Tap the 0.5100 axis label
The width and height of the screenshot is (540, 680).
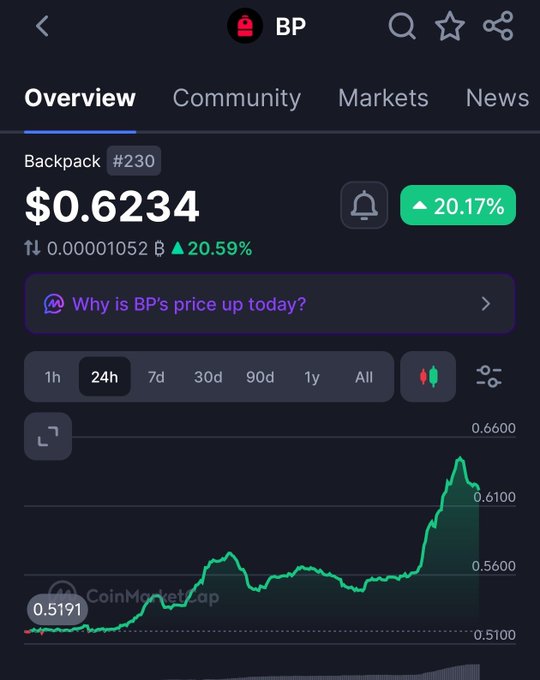494,635
